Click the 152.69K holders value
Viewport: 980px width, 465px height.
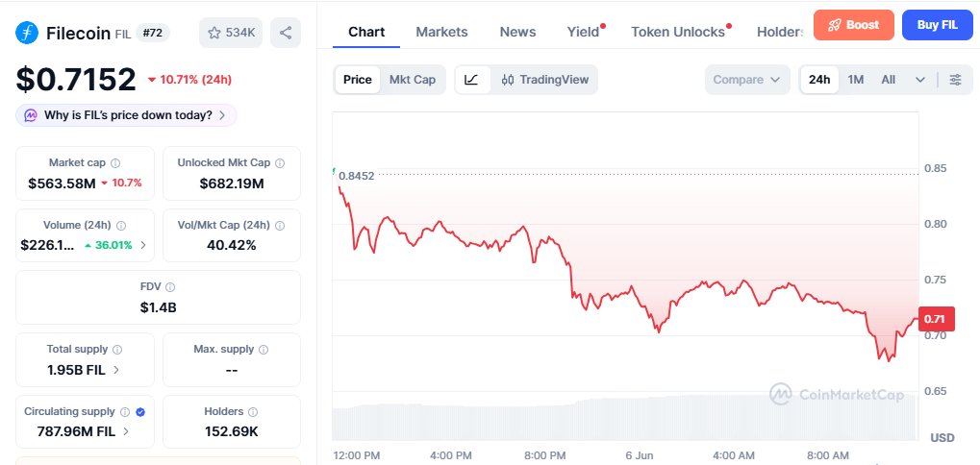(232, 431)
